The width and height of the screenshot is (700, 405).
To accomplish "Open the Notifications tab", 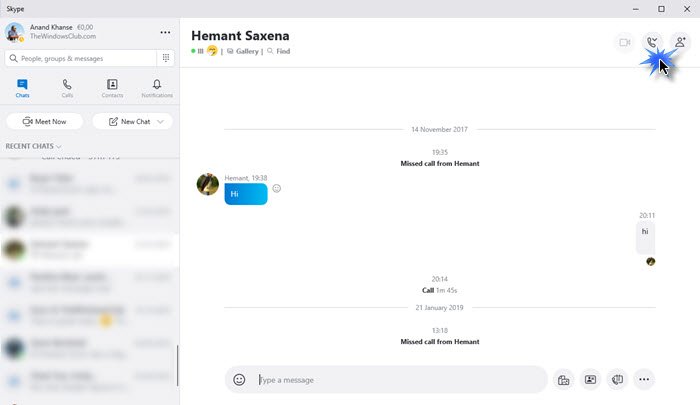I will (157, 88).
